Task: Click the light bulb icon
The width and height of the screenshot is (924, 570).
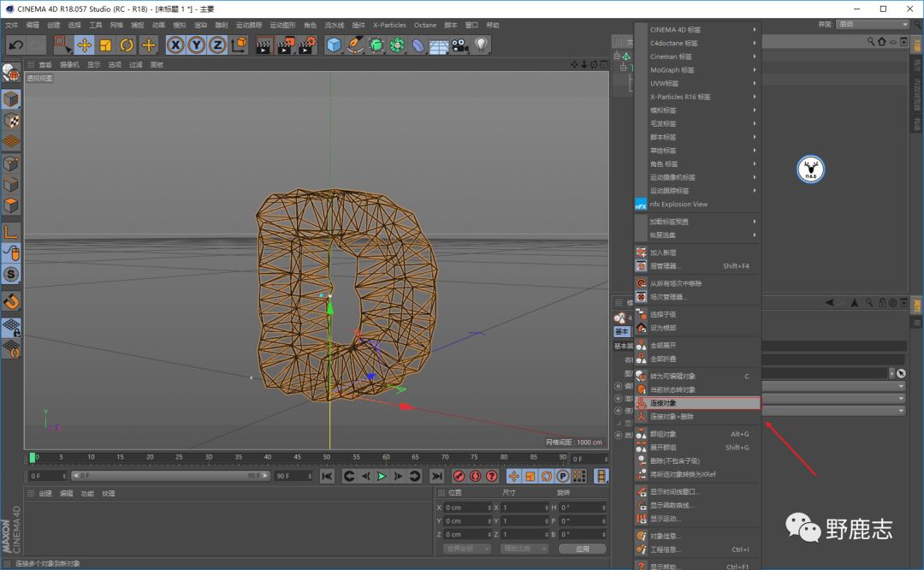Action: [481, 45]
